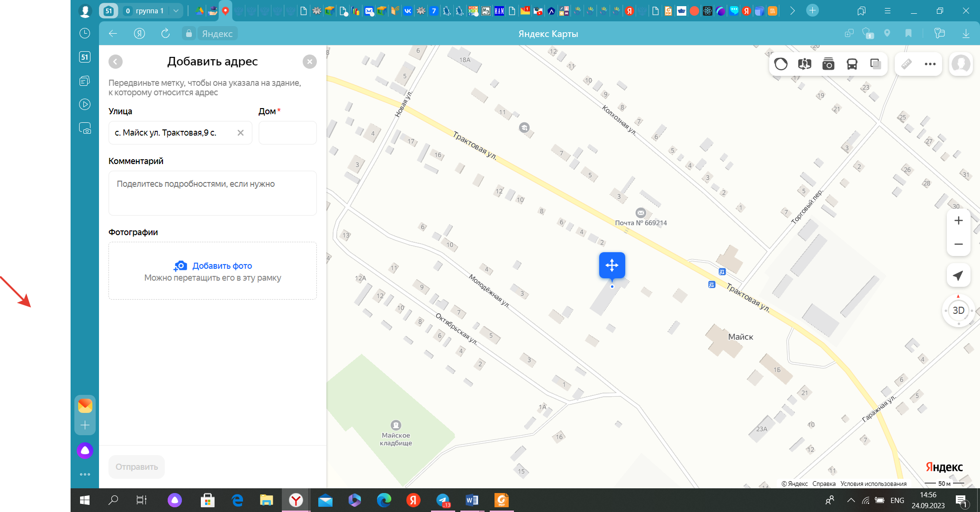Screen dimensions: 980x512
Task: Show map photos layer
Action: [828, 64]
